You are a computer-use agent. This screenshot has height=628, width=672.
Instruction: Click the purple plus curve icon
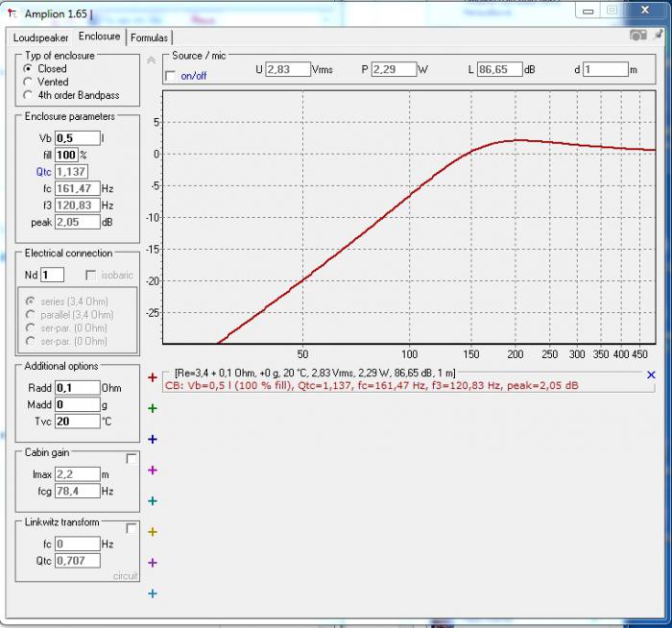coord(152,563)
